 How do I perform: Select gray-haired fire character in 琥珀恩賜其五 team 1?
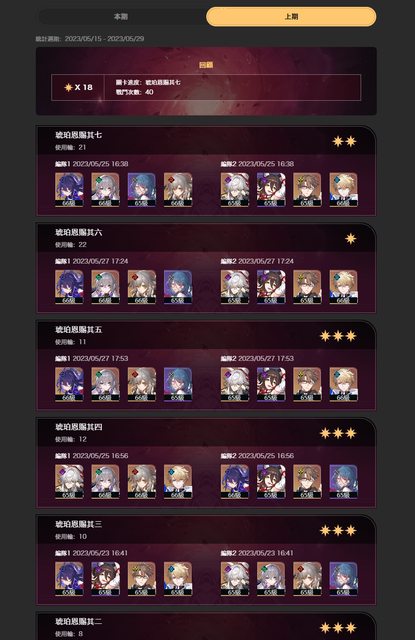coord(142,384)
